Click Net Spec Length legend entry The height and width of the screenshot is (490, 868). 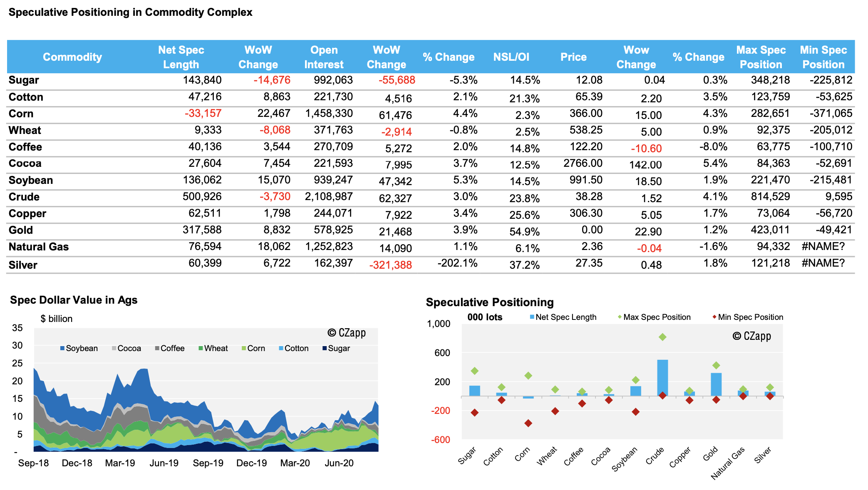pyautogui.click(x=563, y=317)
